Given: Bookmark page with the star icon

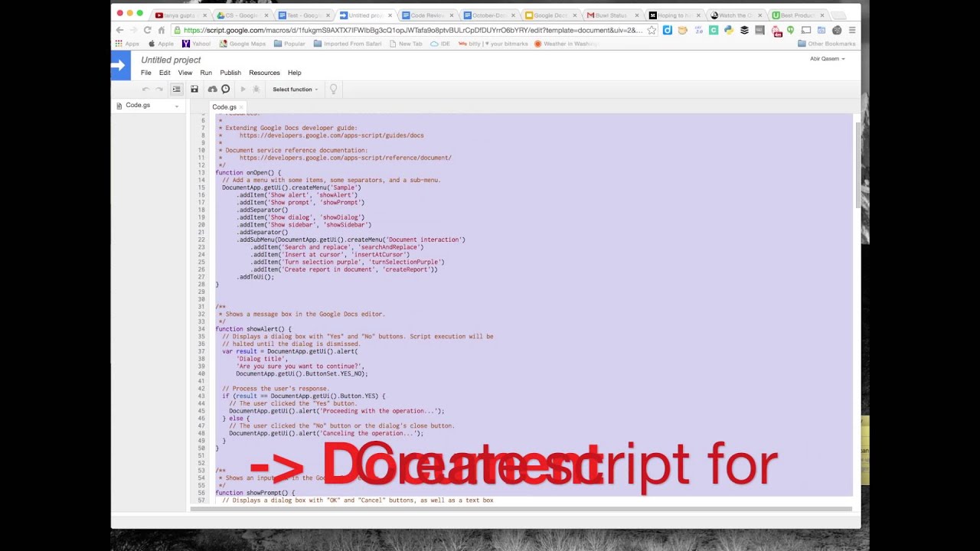Looking at the screenshot, I should pos(652,30).
